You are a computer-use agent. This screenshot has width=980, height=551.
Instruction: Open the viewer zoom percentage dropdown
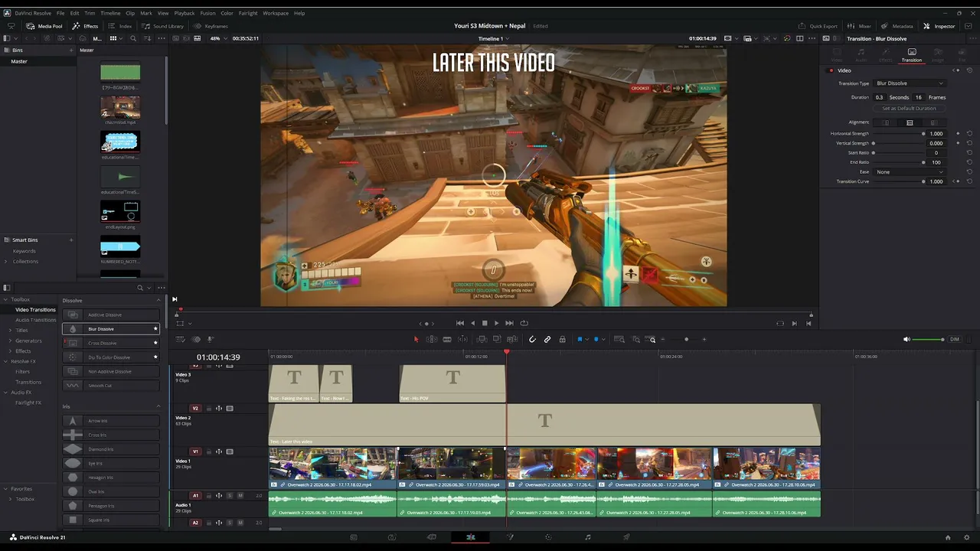(x=217, y=38)
